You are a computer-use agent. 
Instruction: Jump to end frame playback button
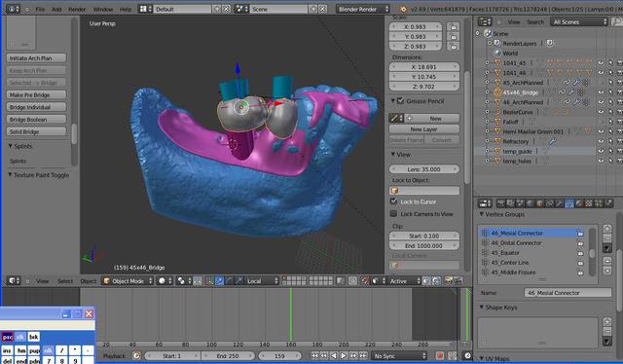coord(363,355)
